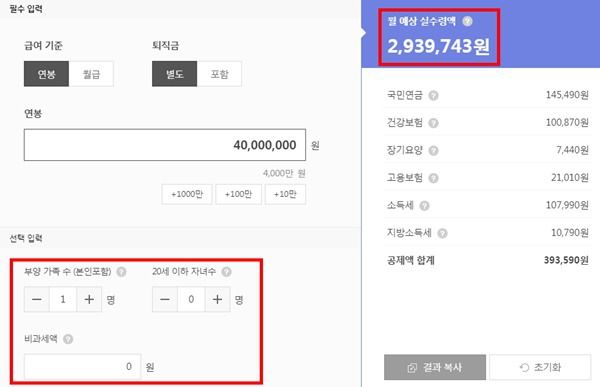
Task: Click the 공제액 합계 label
Action: click(411, 261)
